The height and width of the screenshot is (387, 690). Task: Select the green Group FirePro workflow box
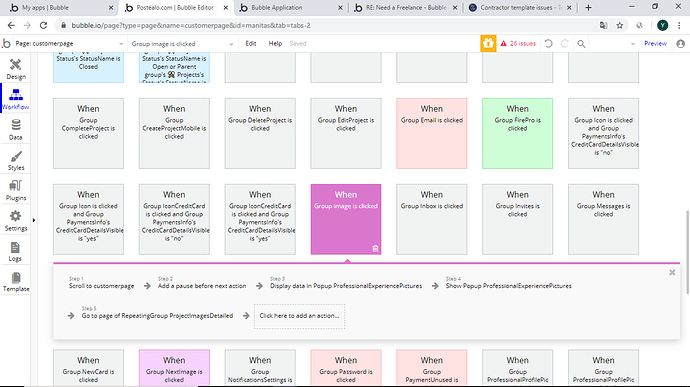[517, 133]
